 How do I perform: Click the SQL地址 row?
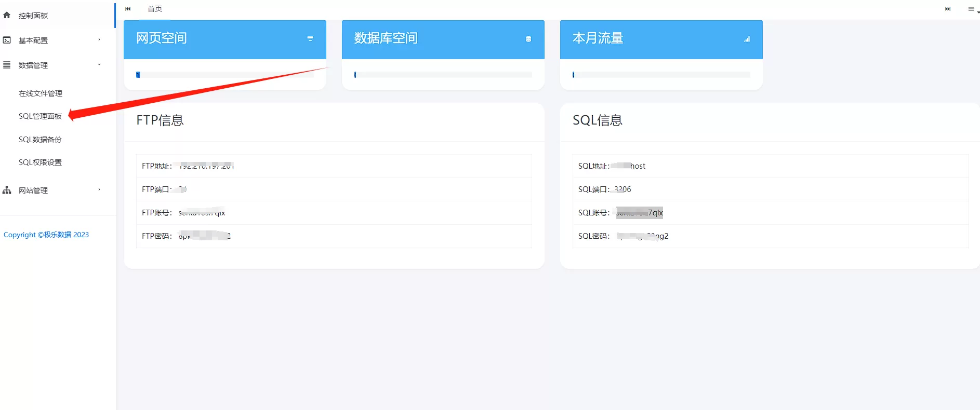tap(771, 166)
